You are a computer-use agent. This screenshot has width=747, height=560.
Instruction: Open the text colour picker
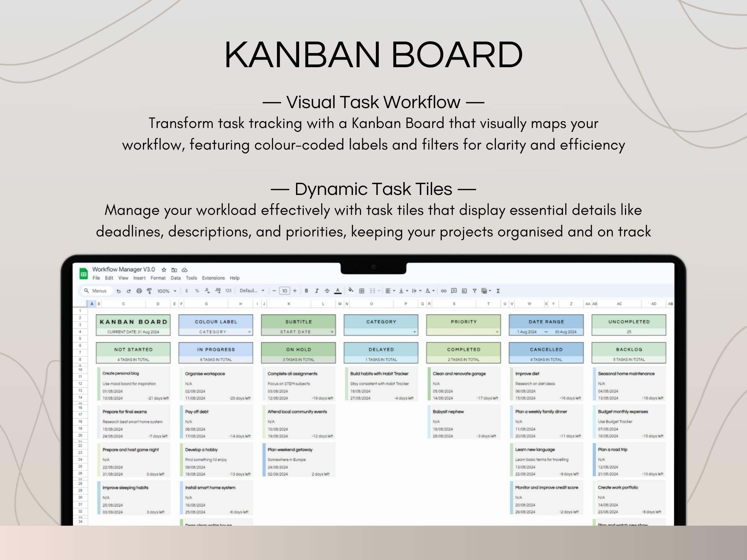click(x=338, y=291)
